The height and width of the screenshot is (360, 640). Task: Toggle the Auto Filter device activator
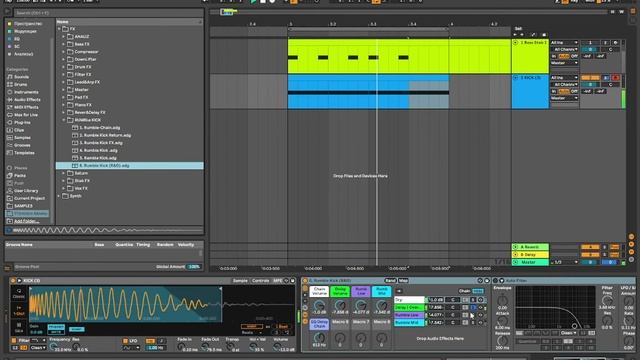495,281
